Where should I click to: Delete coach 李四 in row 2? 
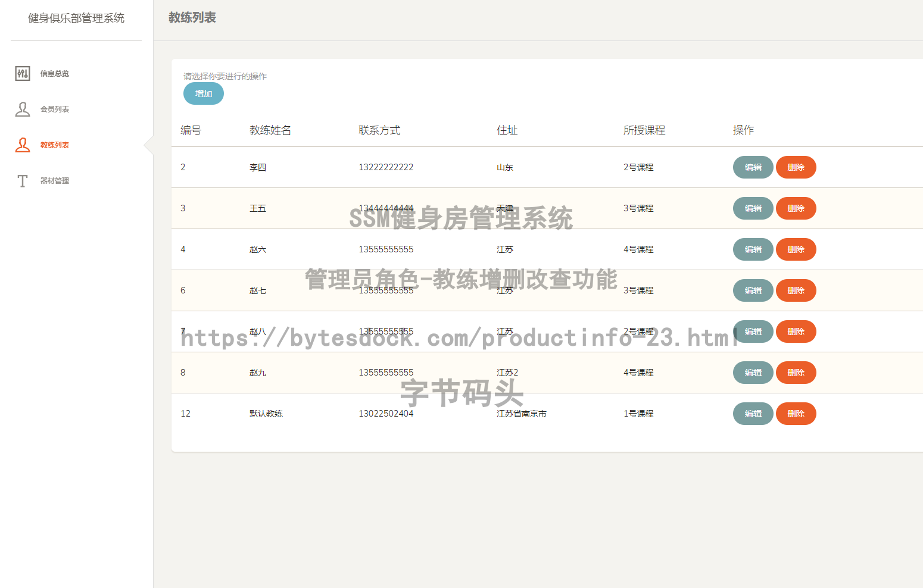(x=796, y=167)
